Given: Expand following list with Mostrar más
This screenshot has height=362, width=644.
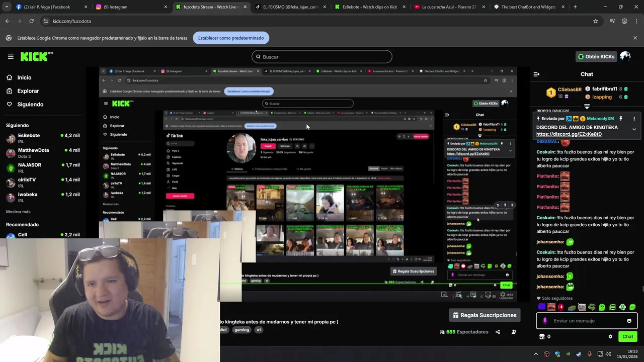Looking at the screenshot, I should pos(18,212).
